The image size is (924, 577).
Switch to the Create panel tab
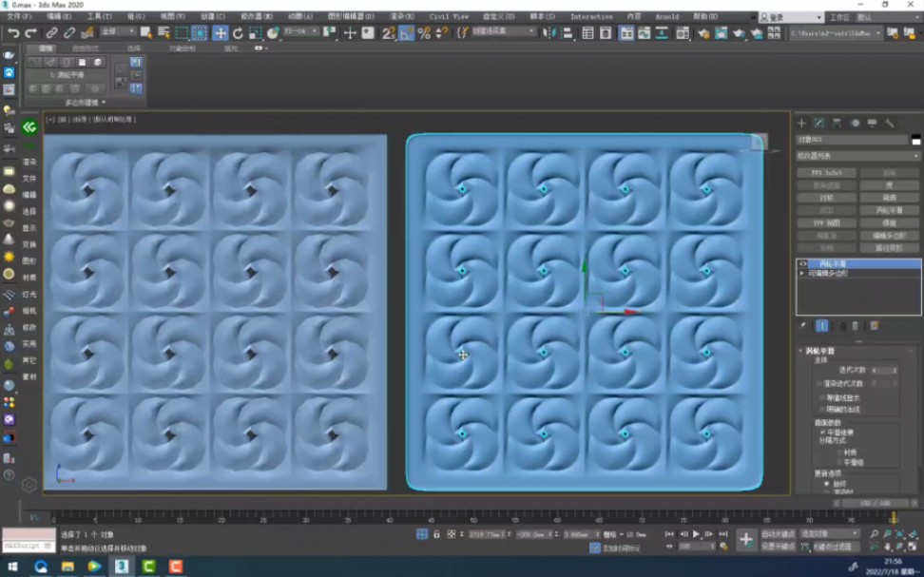[x=799, y=123]
